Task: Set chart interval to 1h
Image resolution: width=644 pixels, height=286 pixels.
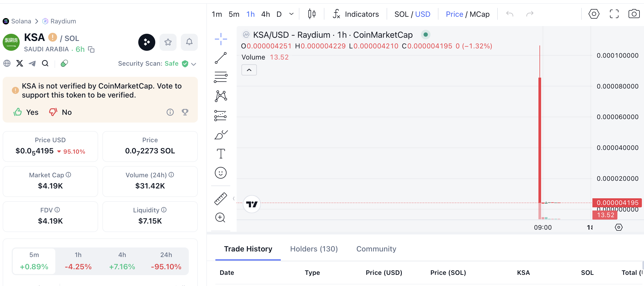Action: (250, 14)
